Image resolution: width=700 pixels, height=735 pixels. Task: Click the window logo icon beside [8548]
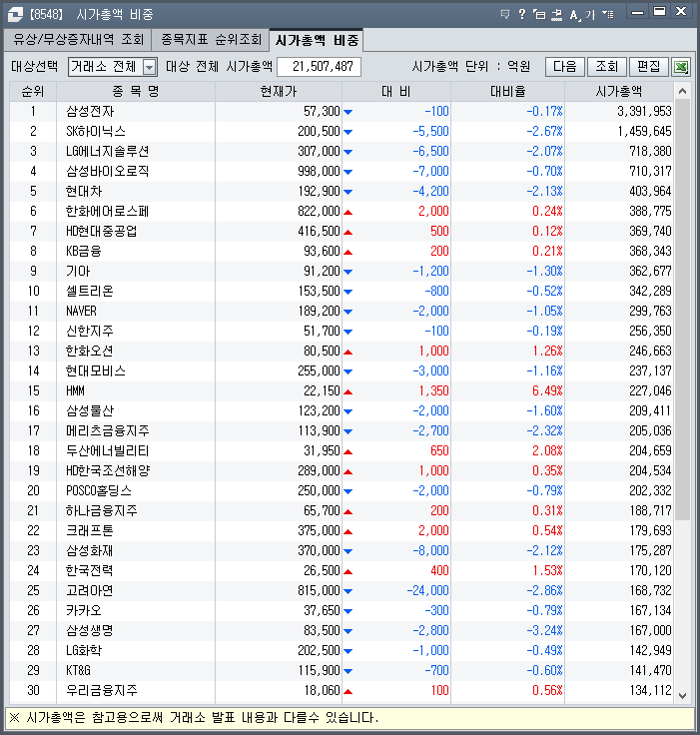(15, 14)
